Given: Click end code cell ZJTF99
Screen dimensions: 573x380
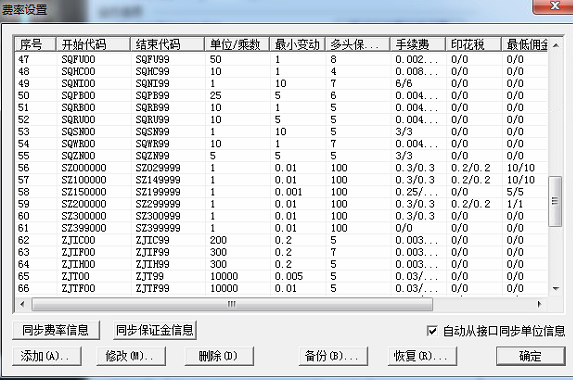Looking at the screenshot, I should (152, 288).
